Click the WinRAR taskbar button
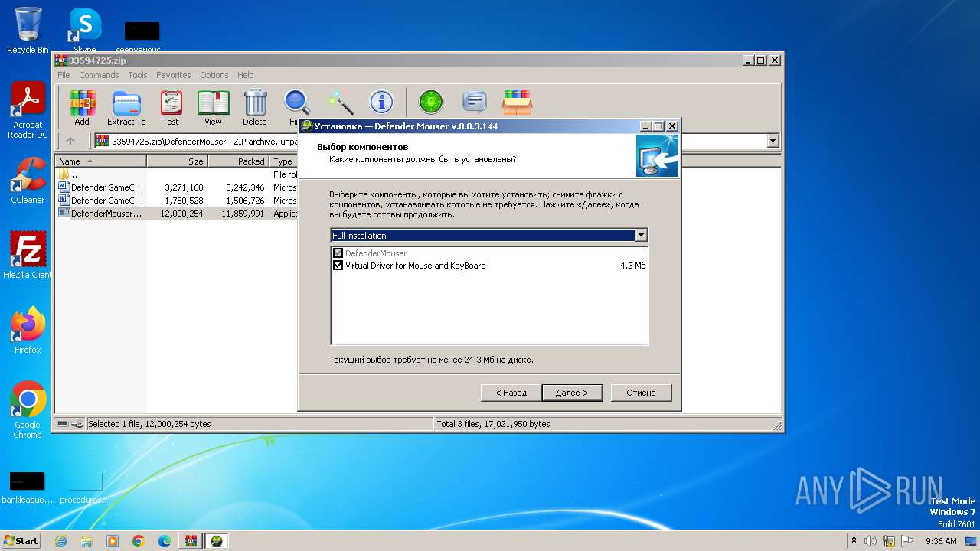 point(191,541)
